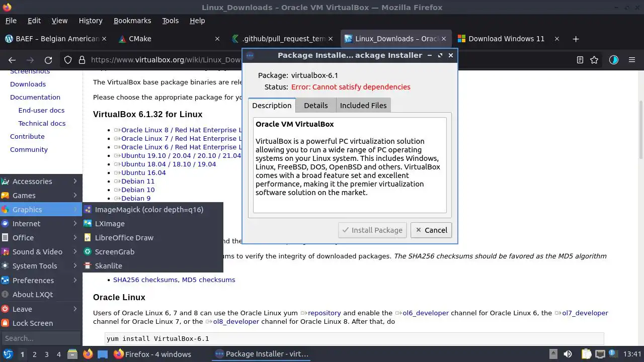The image size is (644, 362).
Task: Bookmark this page with the star icon
Action: point(594,60)
